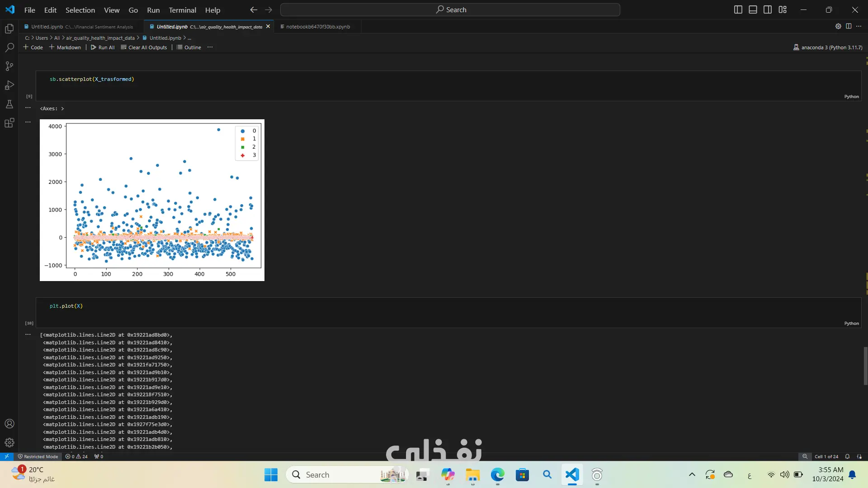
Task: Open the Extensions view
Action: 9,123
